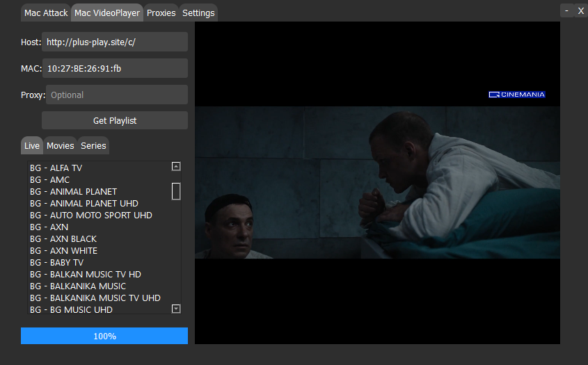The width and height of the screenshot is (588, 365).
Task: Minimize the window with dash button
Action: (566, 10)
